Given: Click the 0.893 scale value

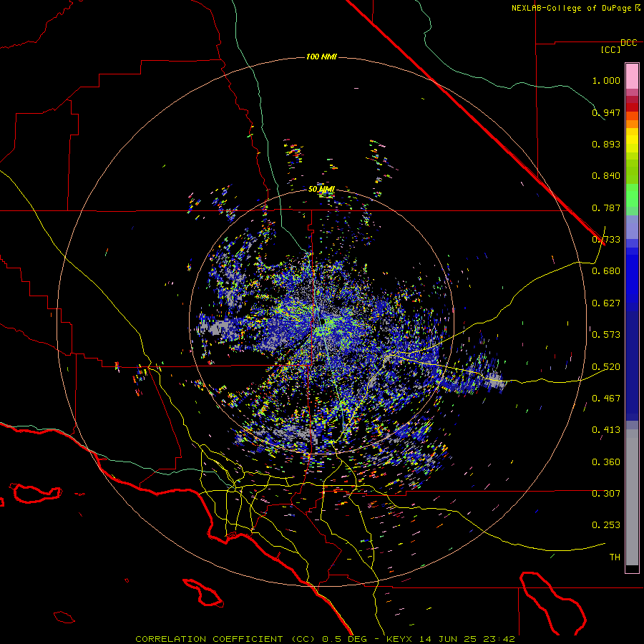Looking at the screenshot, I should click(x=606, y=144).
